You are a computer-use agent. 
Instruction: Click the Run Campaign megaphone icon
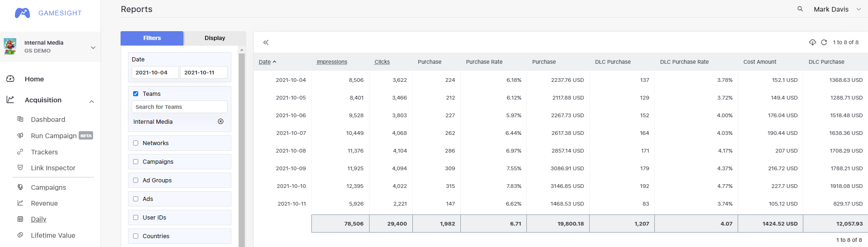tap(20, 135)
